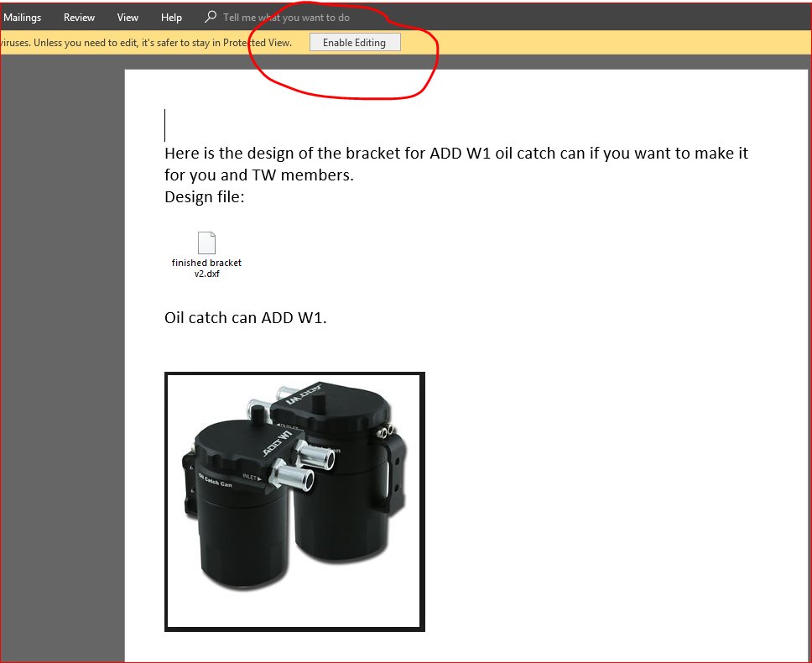Open the Help ribbon tab

click(171, 18)
